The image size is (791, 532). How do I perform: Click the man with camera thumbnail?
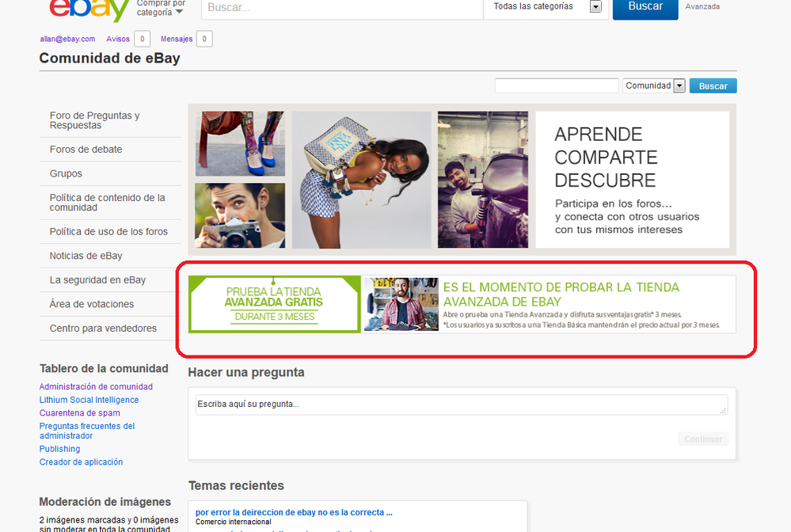(240, 215)
